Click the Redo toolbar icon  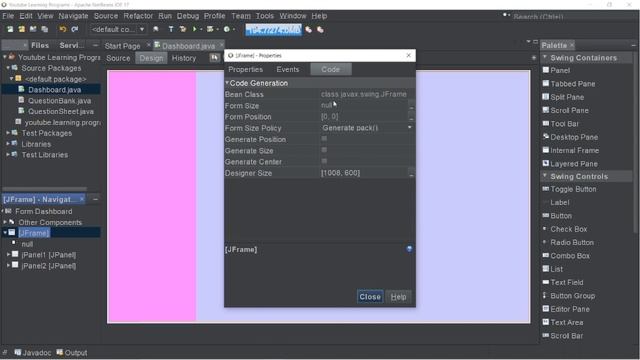(74, 29)
